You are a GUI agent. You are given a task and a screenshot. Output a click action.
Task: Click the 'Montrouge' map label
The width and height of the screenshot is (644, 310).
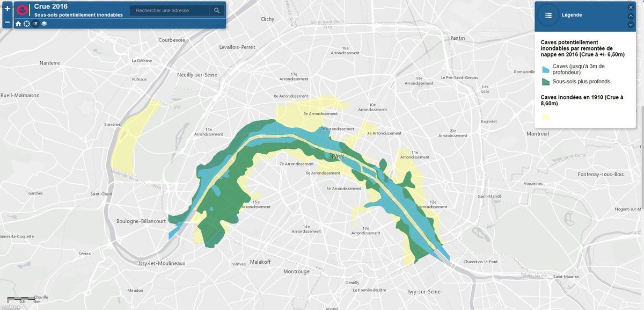(296, 271)
